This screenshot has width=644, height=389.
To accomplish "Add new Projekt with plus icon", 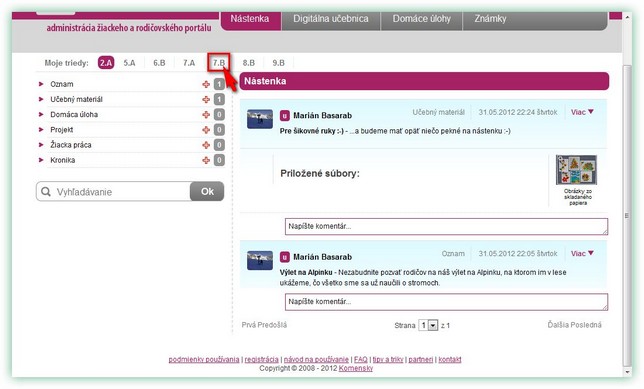I will (x=206, y=130).
